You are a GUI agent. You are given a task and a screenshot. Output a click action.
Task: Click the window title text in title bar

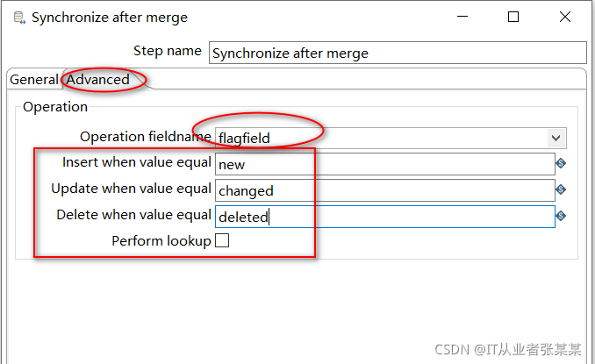click(x=110, y=18)
